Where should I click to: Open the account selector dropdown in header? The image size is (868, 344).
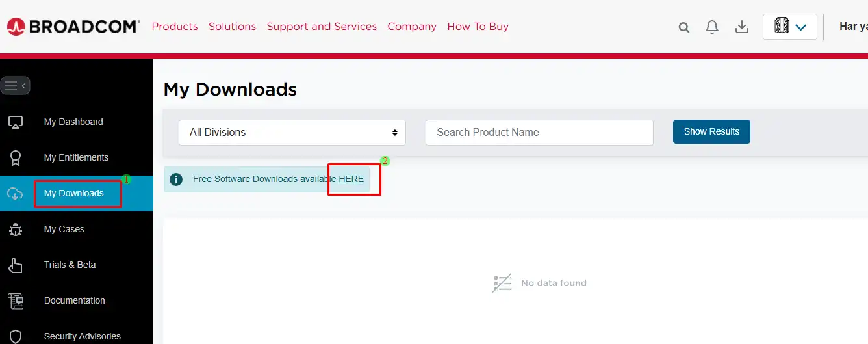(x=789, y=27)
